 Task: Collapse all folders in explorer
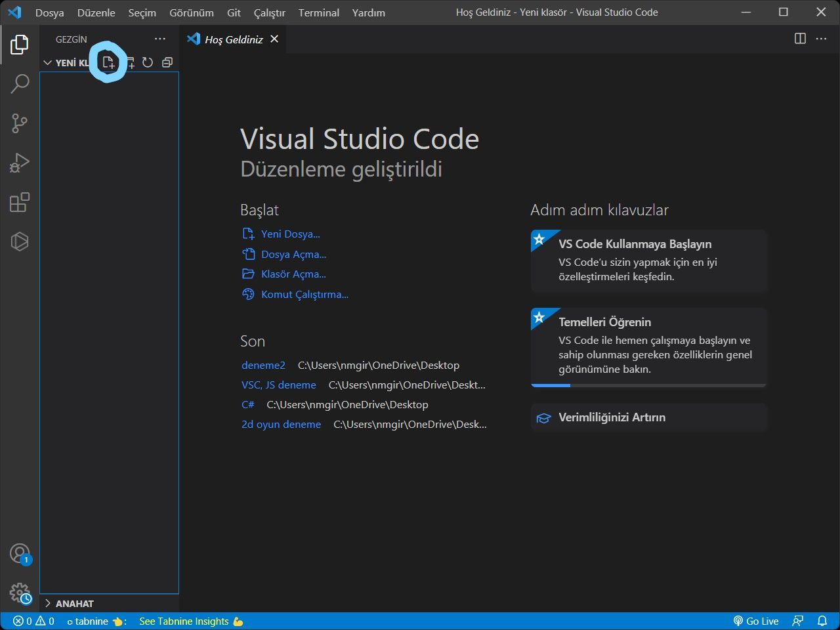pos(167,62)
